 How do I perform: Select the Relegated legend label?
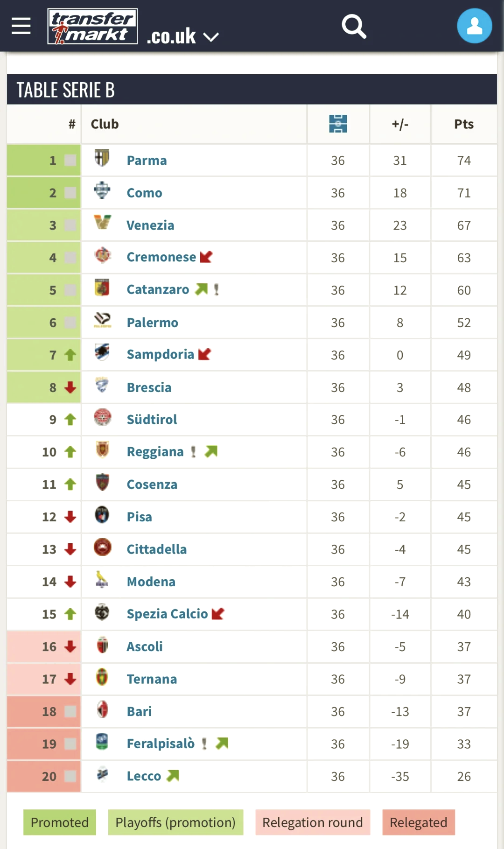tap(419, 822)
